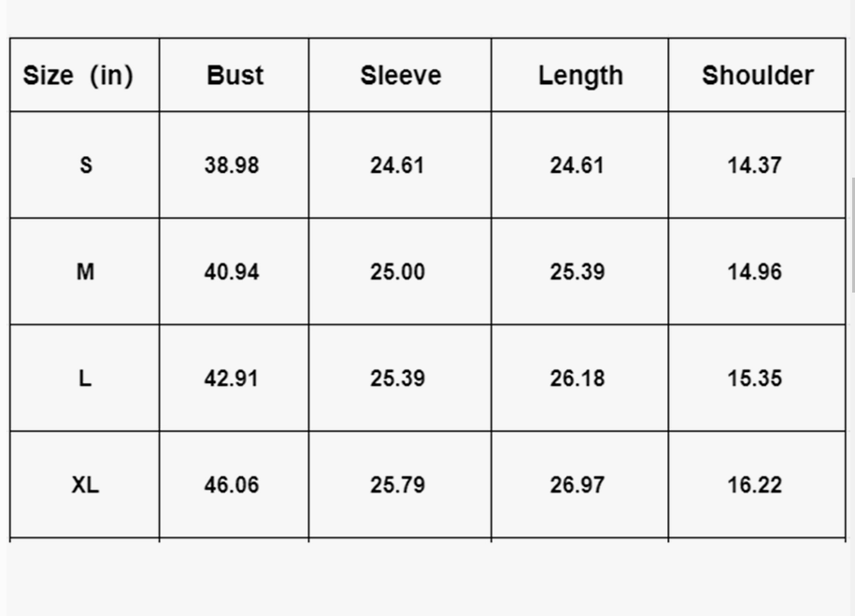Click the Sleeve column header
This screenshot has width=855, height=616.
pos(400,76)
